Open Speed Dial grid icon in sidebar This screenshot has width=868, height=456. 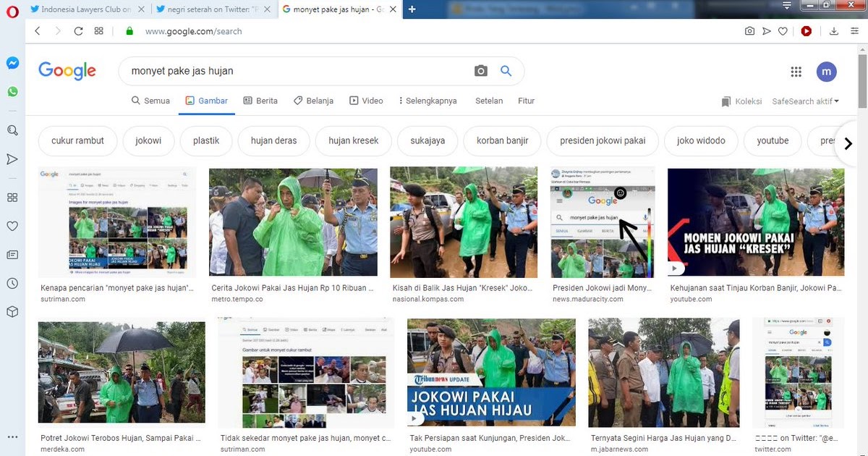pos(12,198)
